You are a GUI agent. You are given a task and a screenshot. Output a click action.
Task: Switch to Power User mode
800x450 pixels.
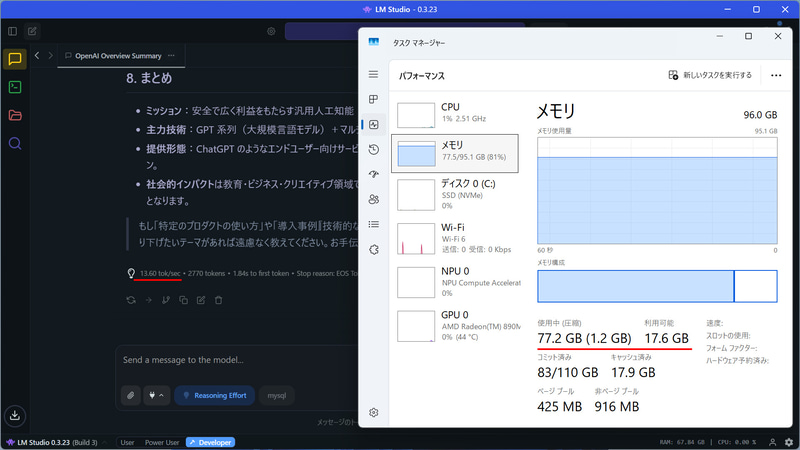162,442
